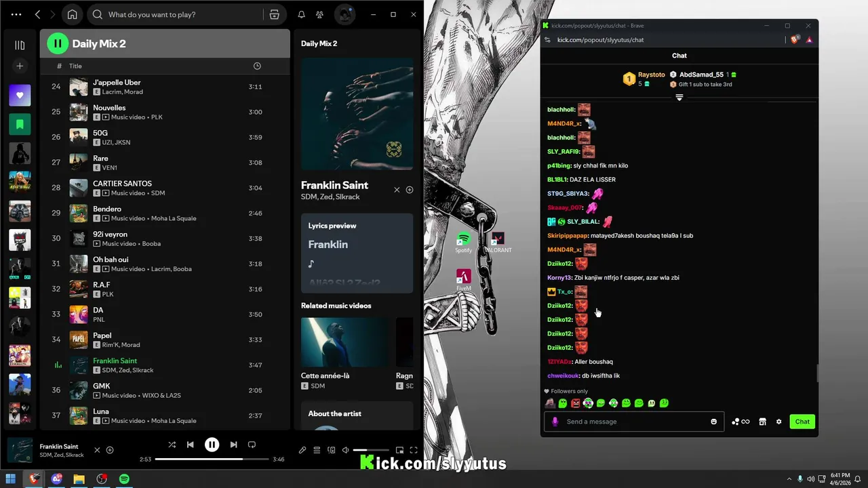Open lyrics with the microphone icon

tap(302, 450)
